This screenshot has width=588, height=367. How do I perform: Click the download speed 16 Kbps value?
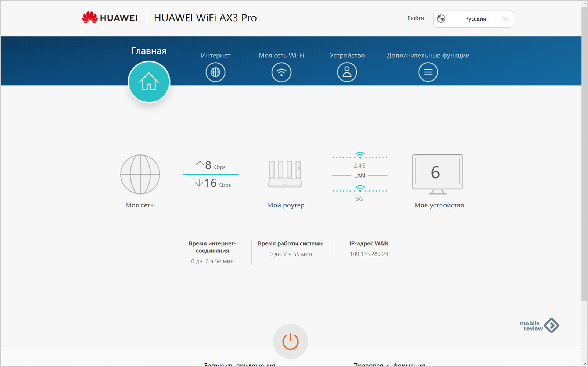213,183
